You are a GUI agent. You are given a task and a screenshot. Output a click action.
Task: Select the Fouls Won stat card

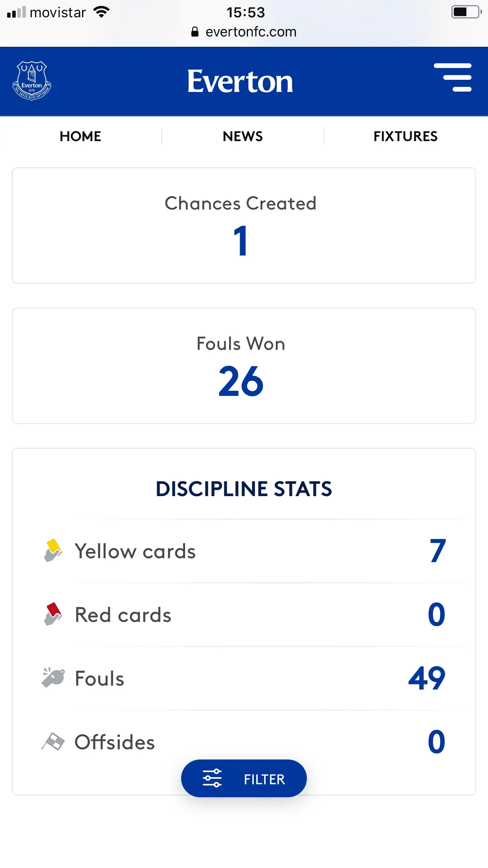point(244,366)
